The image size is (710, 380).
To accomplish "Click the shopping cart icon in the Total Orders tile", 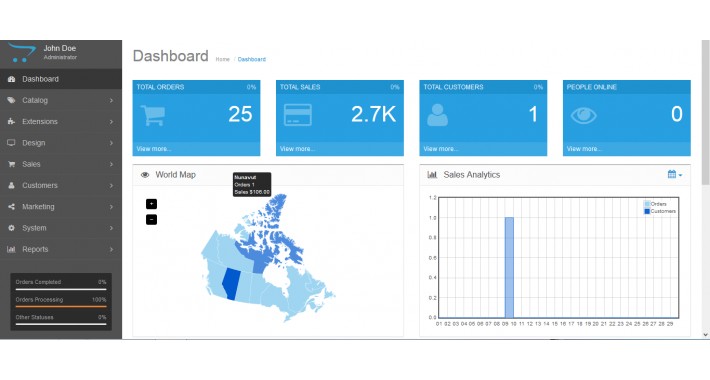I will (x=153, y=115).
